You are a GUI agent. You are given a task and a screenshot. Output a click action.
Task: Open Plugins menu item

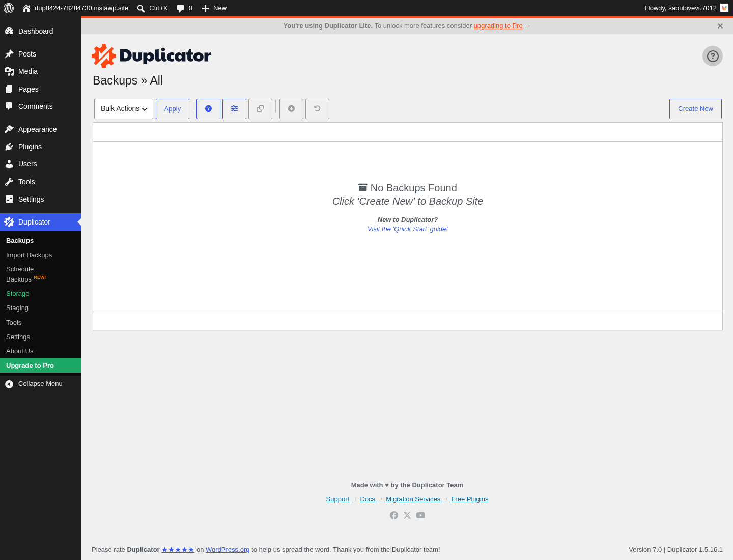click(x=41, y=147)
